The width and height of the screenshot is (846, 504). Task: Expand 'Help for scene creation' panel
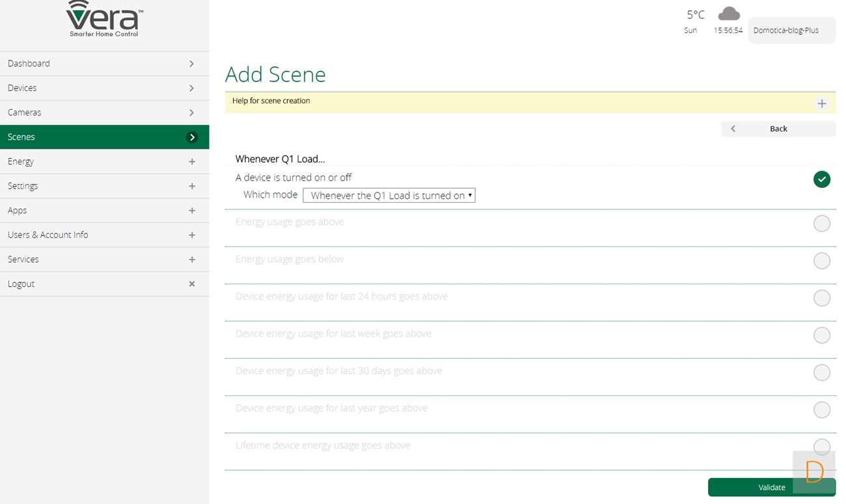[x=821, y=104]
